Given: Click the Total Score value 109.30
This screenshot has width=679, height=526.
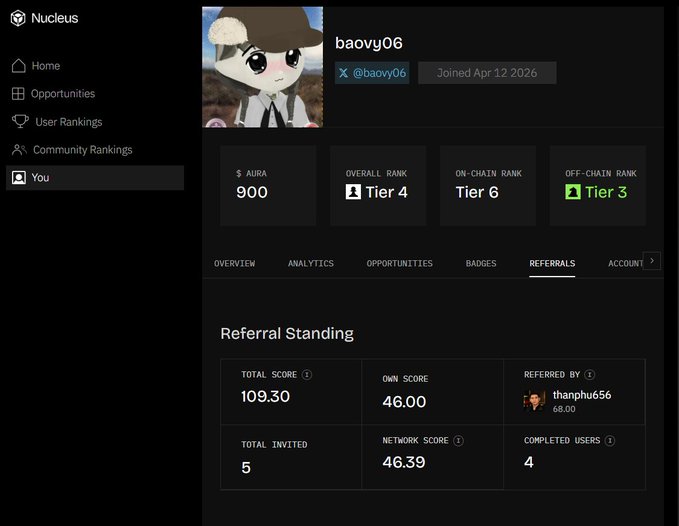Looking at the screenshot, I should [x=265, y=396].
